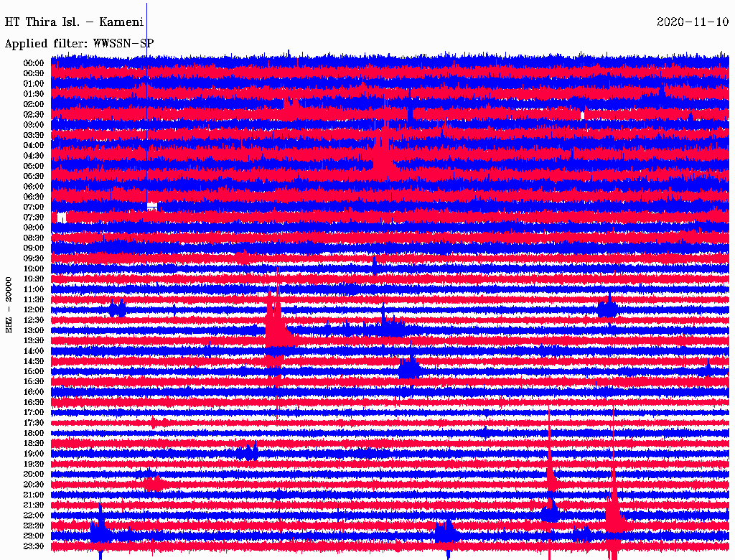Image resolution: width=735 pixels, height=560 pixels.
Task: Click the 09:00 time label
Action: click(33, 248)
